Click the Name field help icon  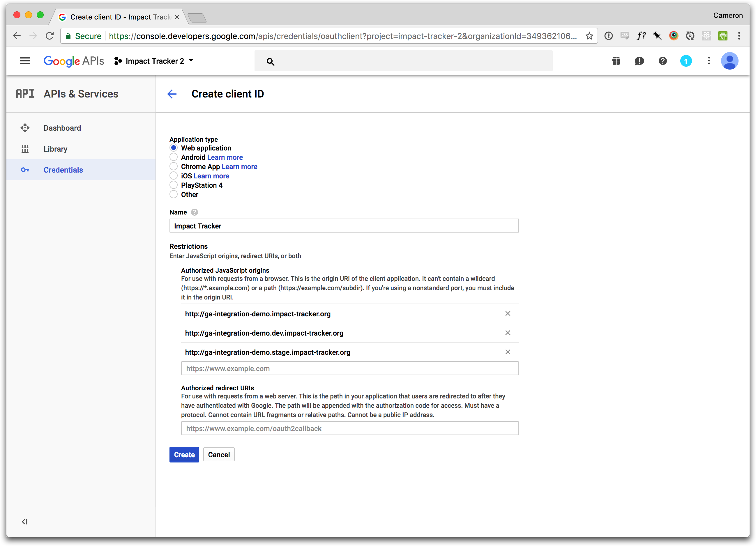[x=195, y=212]
